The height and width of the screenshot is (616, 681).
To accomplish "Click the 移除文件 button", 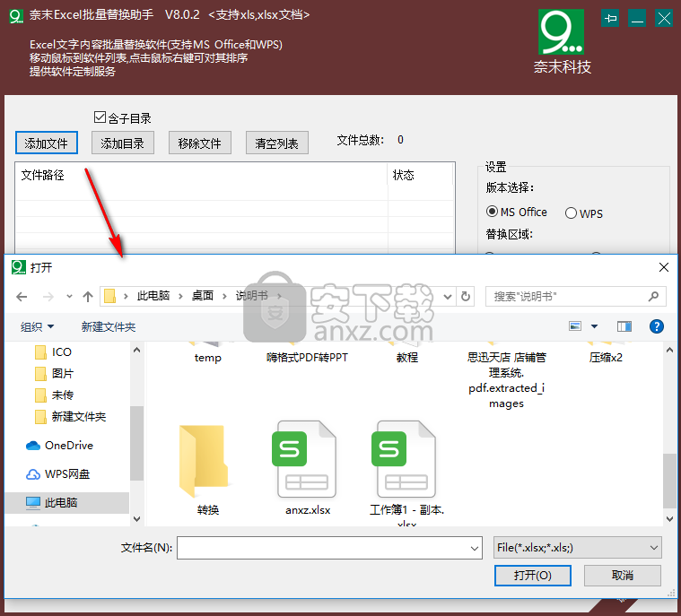I will 200,143.
